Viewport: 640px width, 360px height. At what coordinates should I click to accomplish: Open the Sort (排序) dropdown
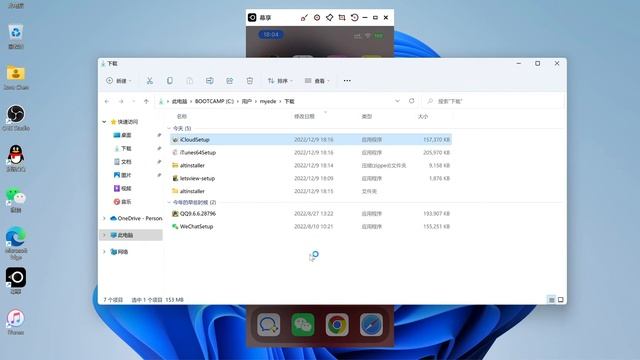pyautogui.click(x=280, y=81)
